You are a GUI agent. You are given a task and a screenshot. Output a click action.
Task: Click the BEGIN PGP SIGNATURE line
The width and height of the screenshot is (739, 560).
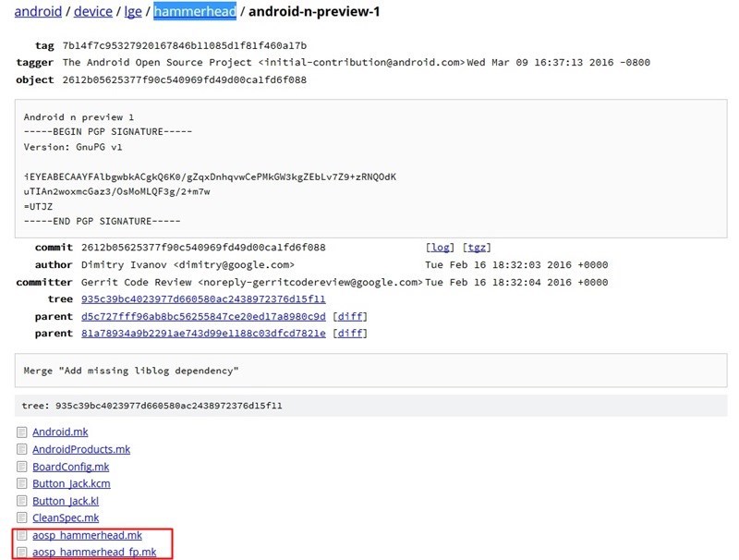pos(108,131)
